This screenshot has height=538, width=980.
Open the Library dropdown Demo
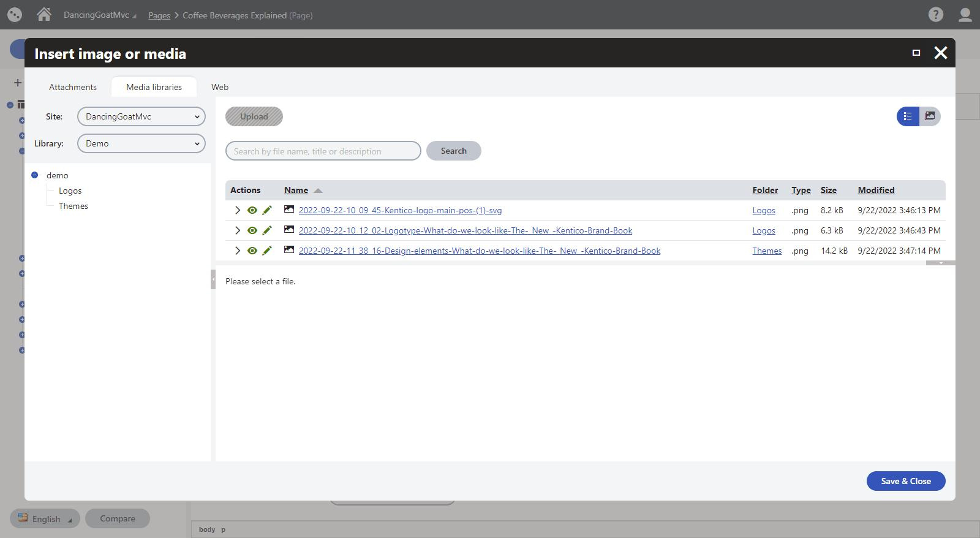coord(141,143)
